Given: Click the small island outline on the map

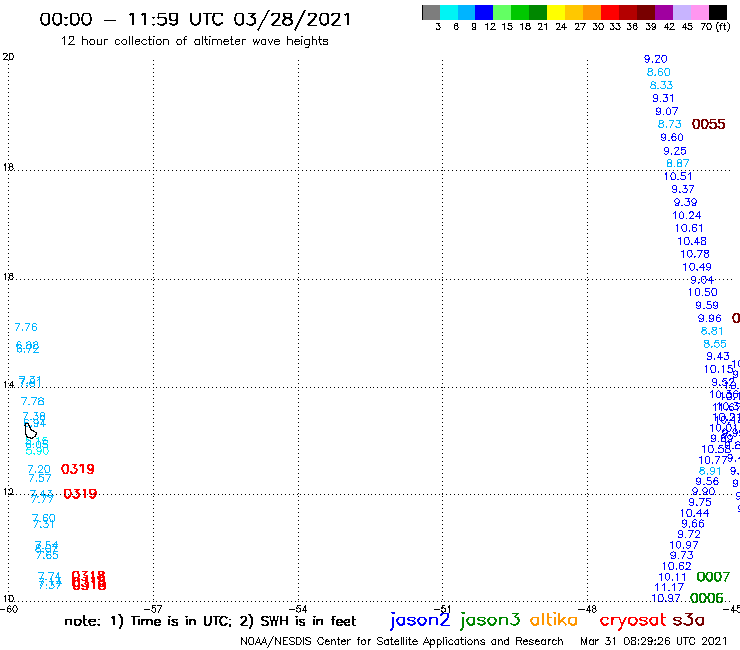Looking at the screenshot, I should (x=30, y=431).
